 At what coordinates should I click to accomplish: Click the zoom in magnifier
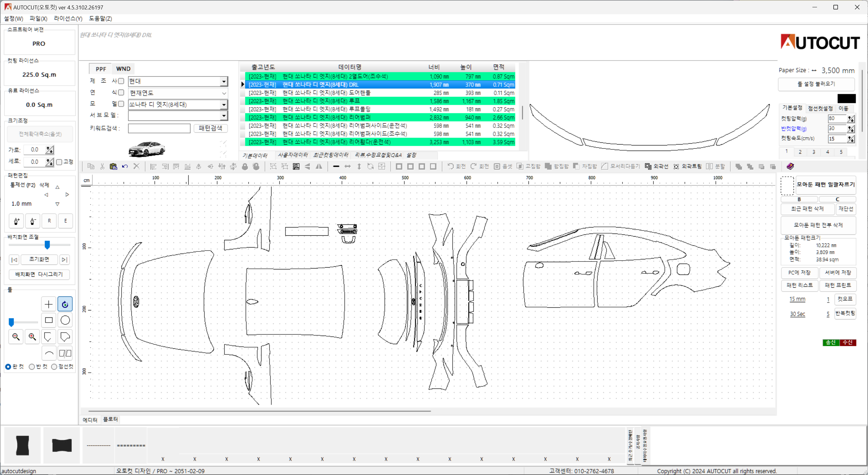pos(32,337)
